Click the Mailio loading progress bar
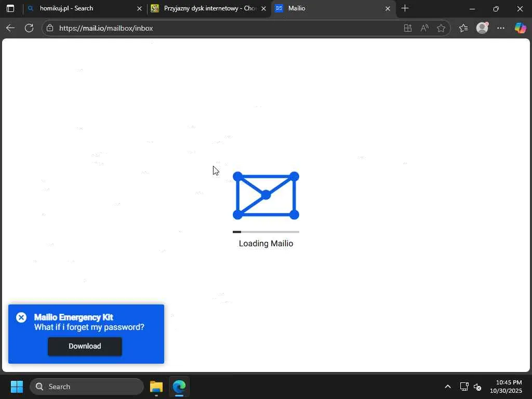 point(266,232)
